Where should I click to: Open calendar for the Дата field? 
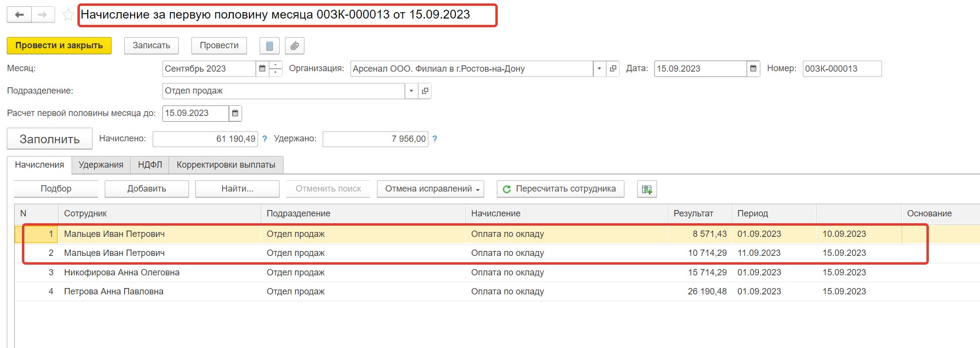click(753, 69)
